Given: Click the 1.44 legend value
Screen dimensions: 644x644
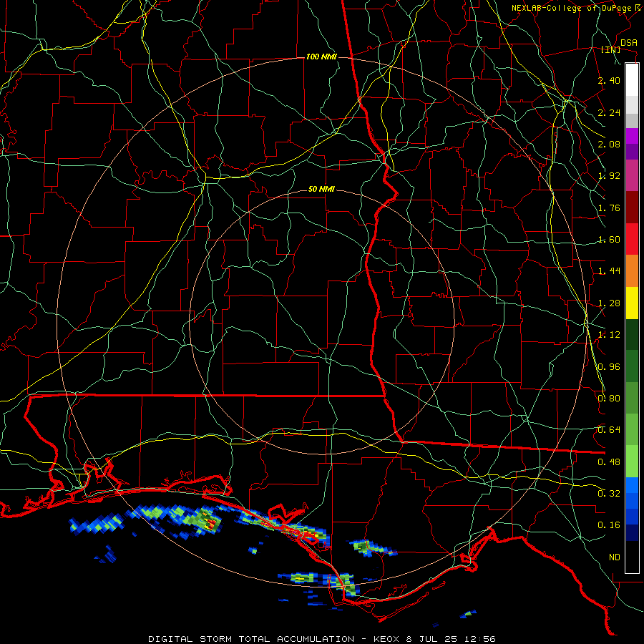Looking at the screenshot, I should [x=609, y=271].
